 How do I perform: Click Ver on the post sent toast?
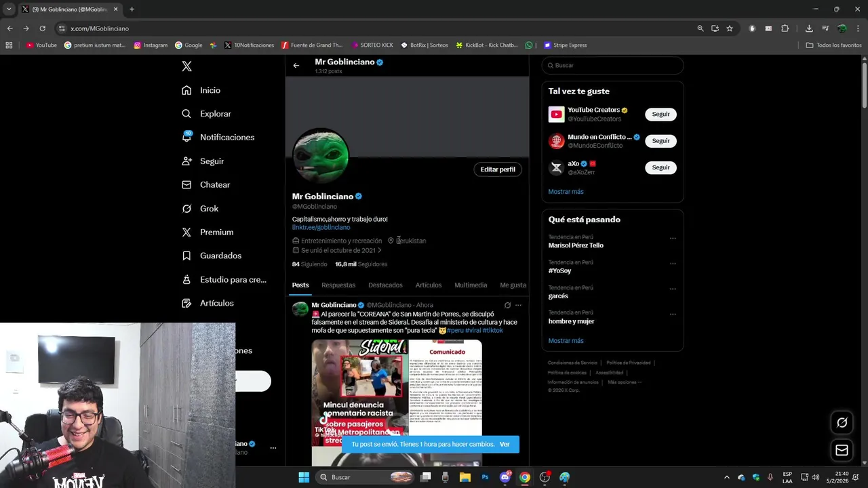[505, 445]
